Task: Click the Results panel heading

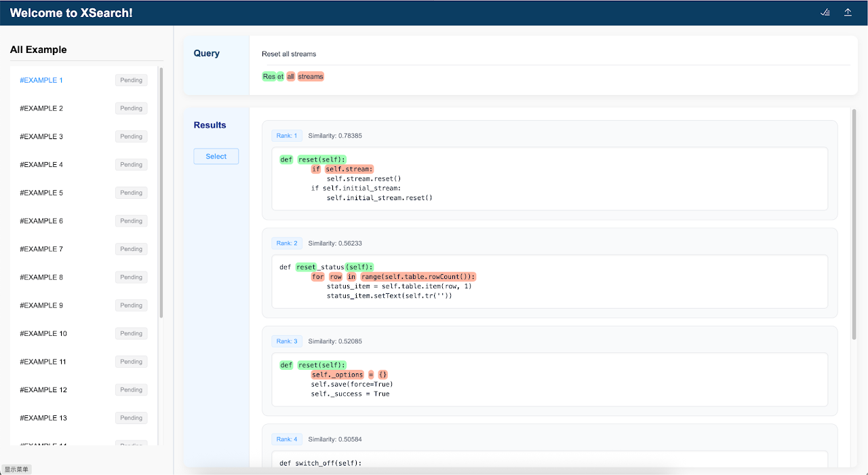Action: 210,124
